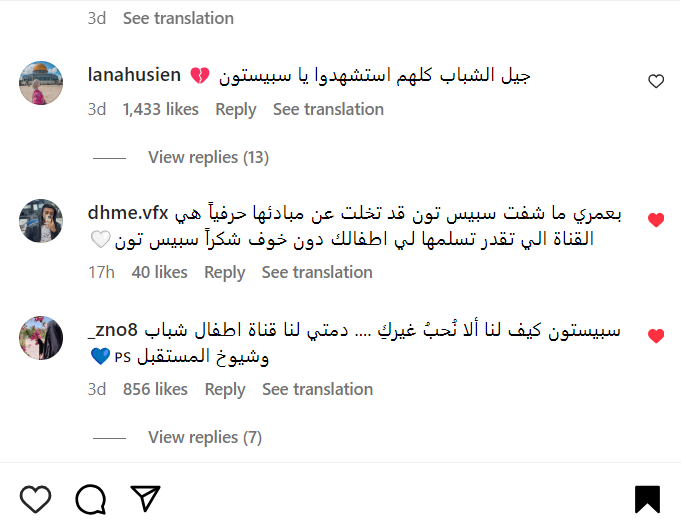View the 856 likes on _zno8's comment

tap(155, 389)
